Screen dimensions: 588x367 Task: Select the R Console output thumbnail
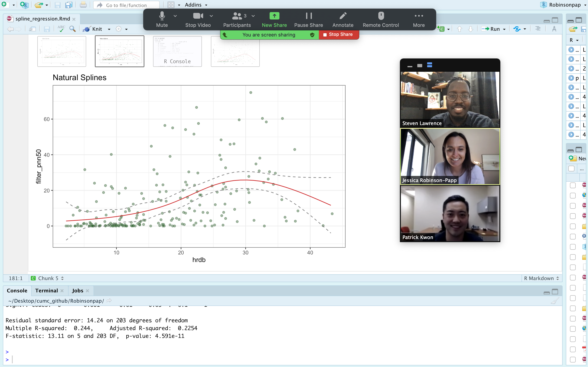pyautogui.click(x=177, y=51)
